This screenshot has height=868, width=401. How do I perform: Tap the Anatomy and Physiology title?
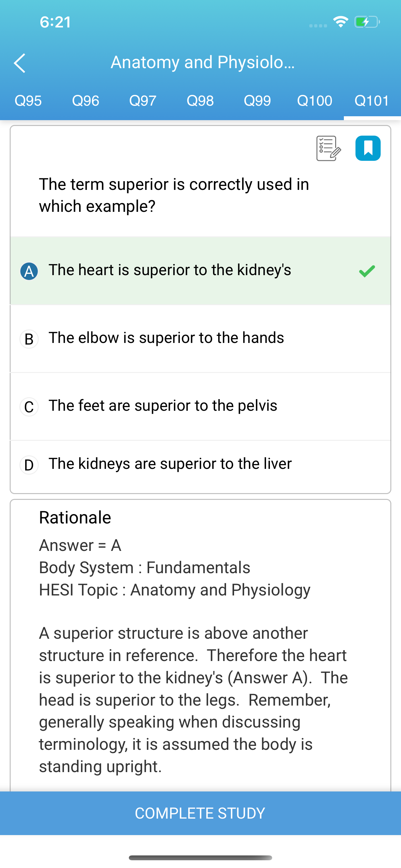point(202,62)
